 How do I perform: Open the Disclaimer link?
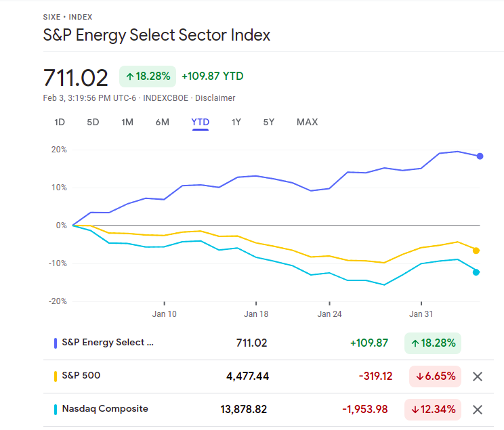point(215,98)
